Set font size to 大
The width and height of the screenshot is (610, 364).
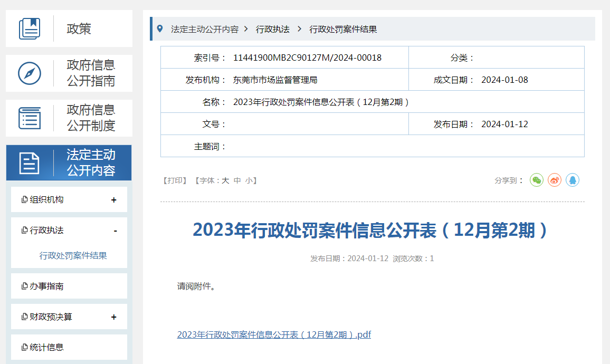(225, 180)
